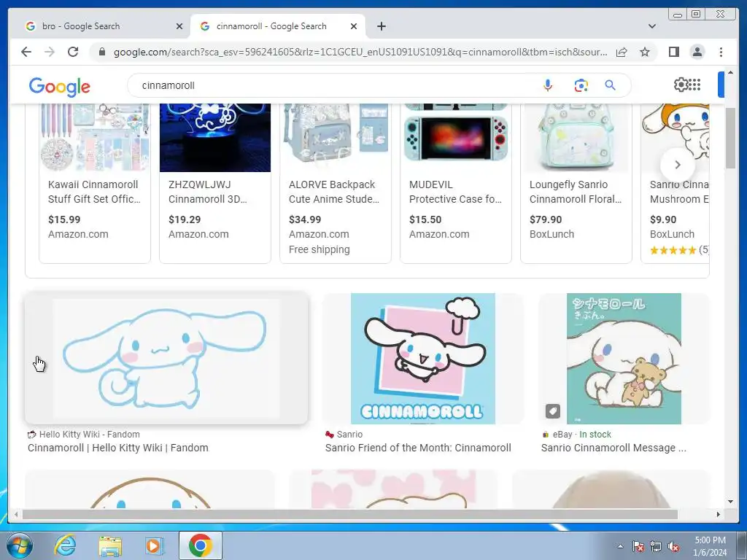Open Kawaii Cinnamoroll Stuff Gift Set listing

click(94, 192)
